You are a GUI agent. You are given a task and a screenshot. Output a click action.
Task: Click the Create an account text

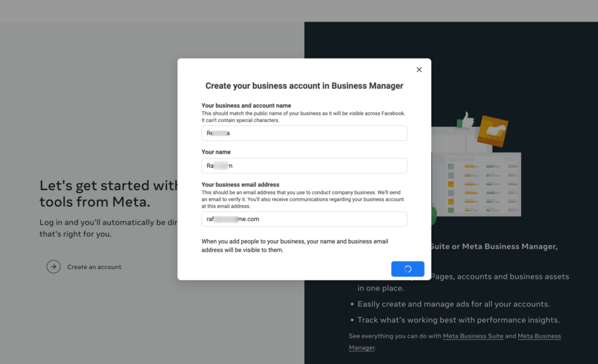coord(94,267)
